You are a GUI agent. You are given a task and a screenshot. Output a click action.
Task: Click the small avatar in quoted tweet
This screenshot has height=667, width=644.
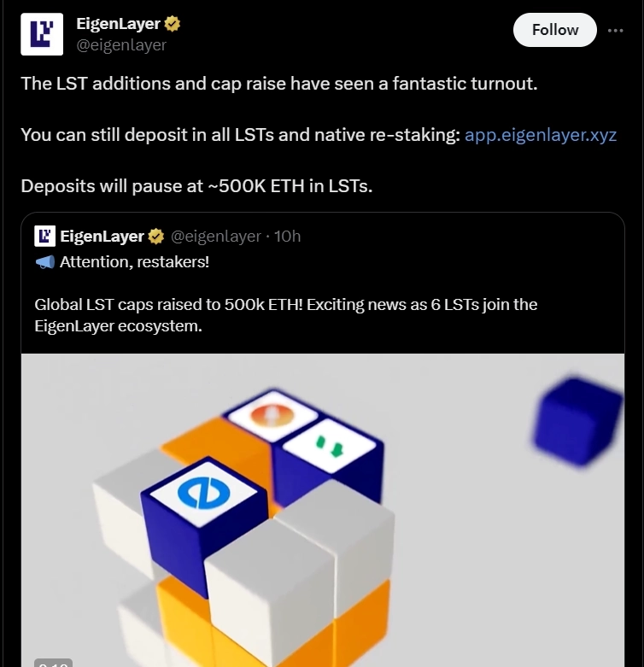45,236
